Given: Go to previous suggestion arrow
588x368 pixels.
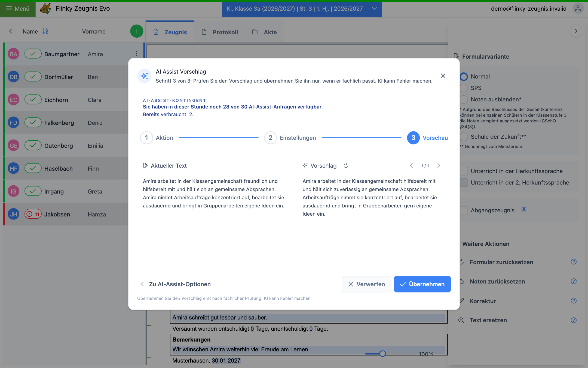Looking at the screenshot, I should (411, 165).
